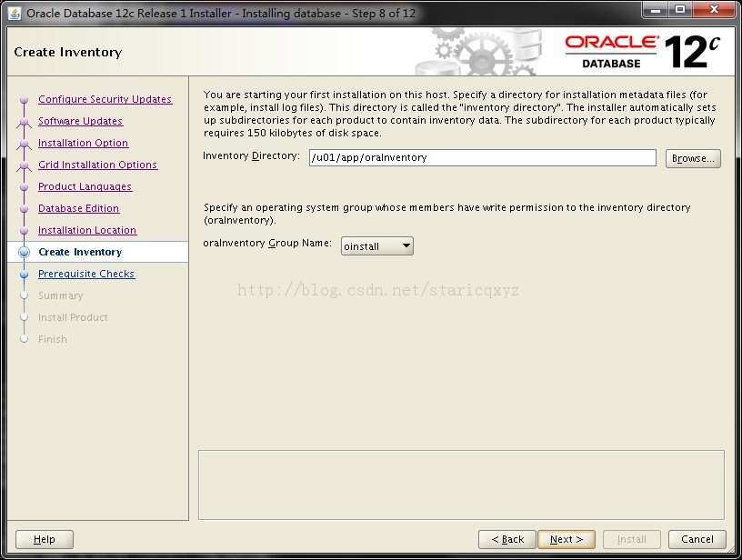Image resolution: width=742 pixels, height=560 pixels.
Task: Click the Oracle Database 12c logo
Action: coord(642,52)
